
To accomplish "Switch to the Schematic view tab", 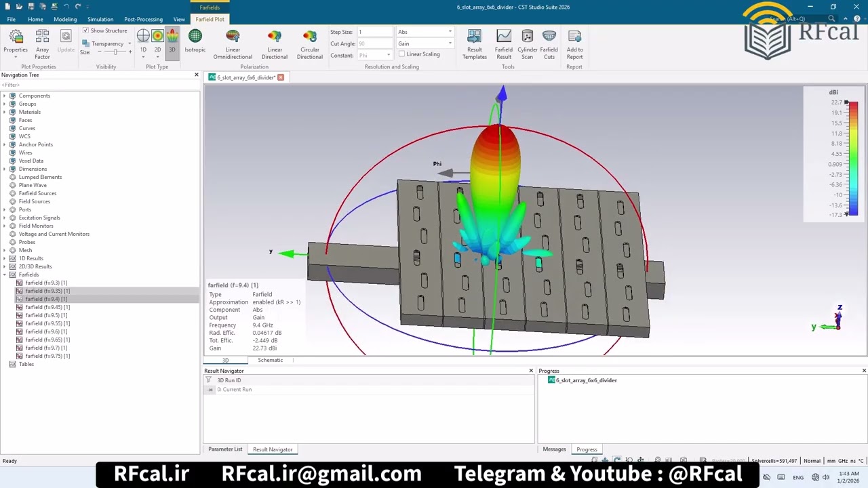I will tap(270, 360).
